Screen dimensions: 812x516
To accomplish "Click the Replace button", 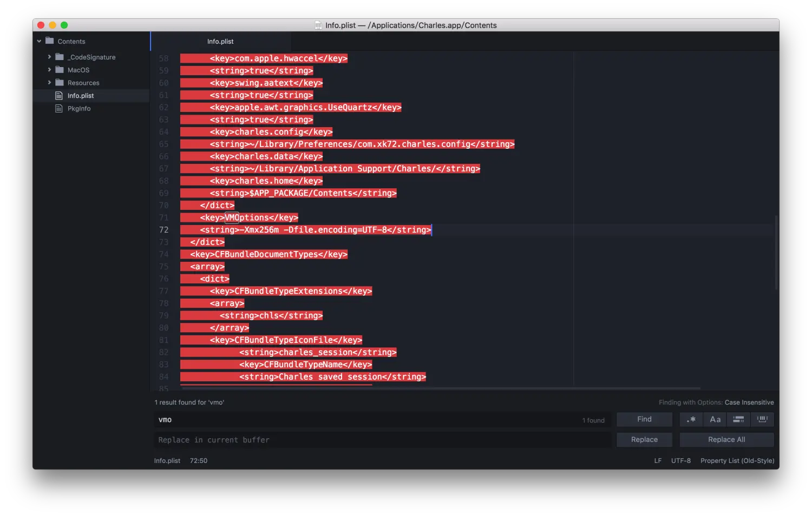I will 644,440.
